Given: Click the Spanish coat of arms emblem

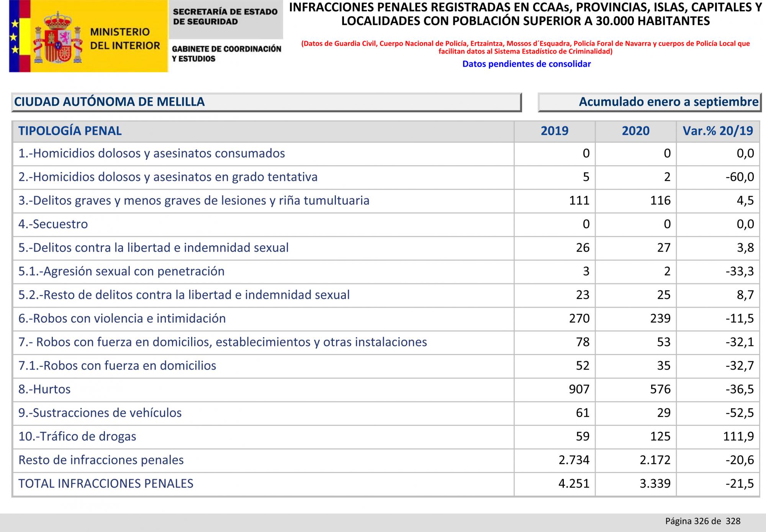Looking at the screenshot, I should (58, 37).
